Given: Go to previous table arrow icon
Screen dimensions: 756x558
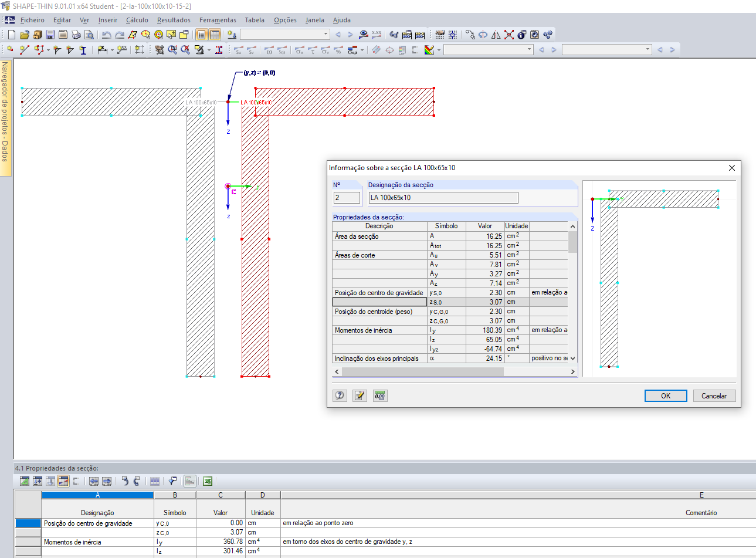Looking at the screenshot, I should click(x=94, y=481).
